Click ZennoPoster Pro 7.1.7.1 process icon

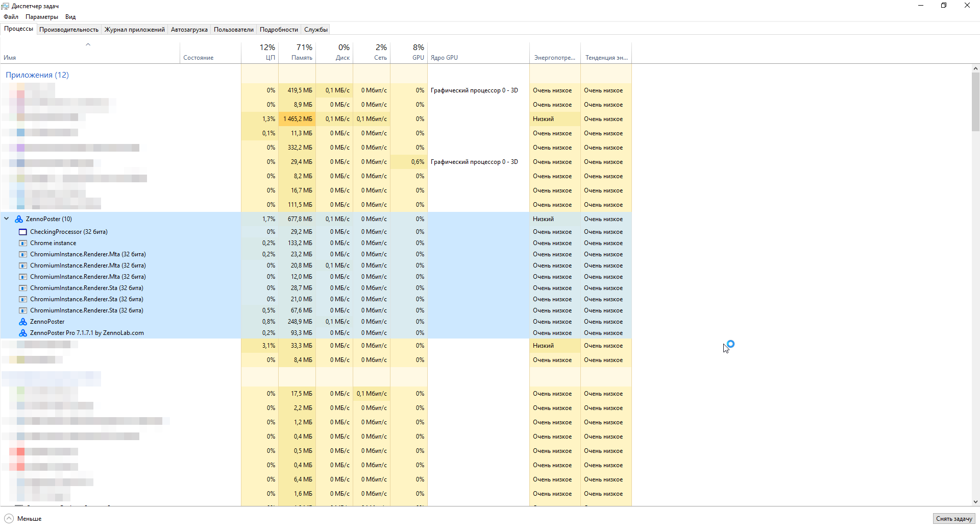pos(23,333)
